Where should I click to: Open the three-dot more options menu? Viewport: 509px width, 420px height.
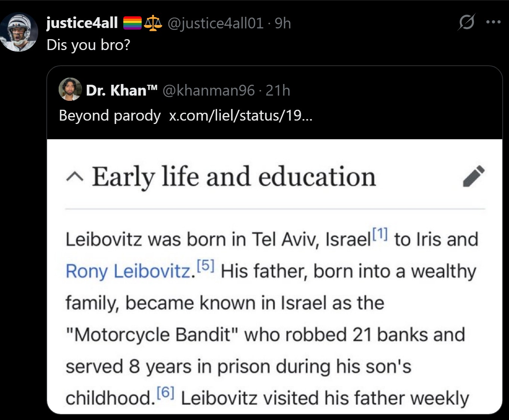493,22
